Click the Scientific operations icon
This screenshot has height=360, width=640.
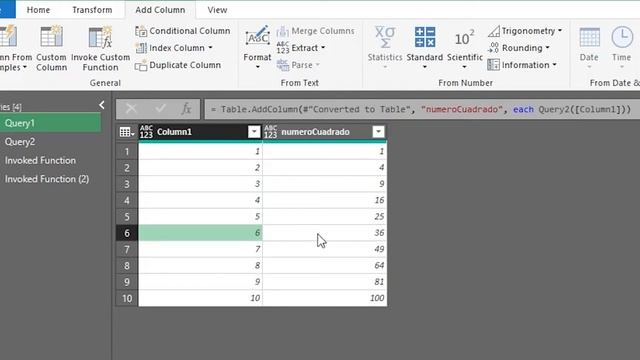click(x=464, y=38)
